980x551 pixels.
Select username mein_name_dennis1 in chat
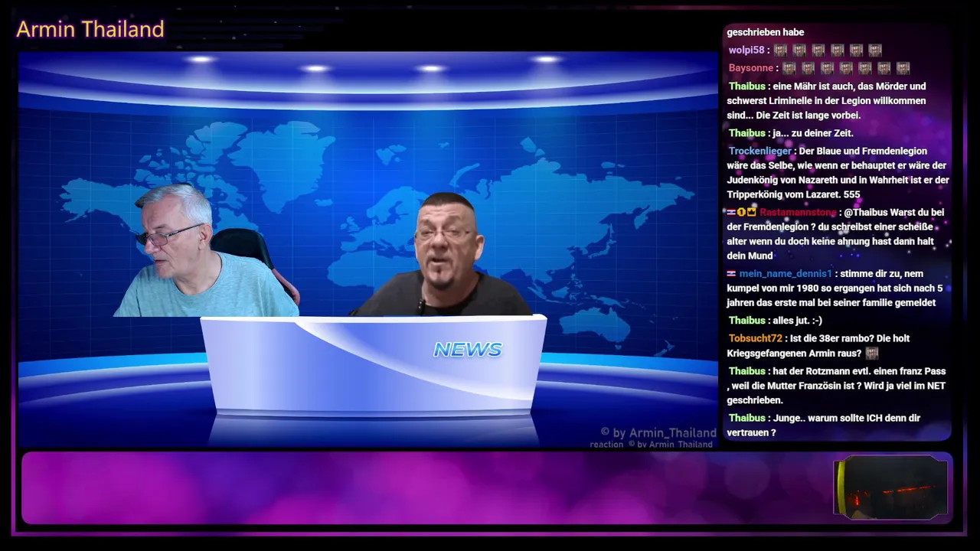click(786, 273)
